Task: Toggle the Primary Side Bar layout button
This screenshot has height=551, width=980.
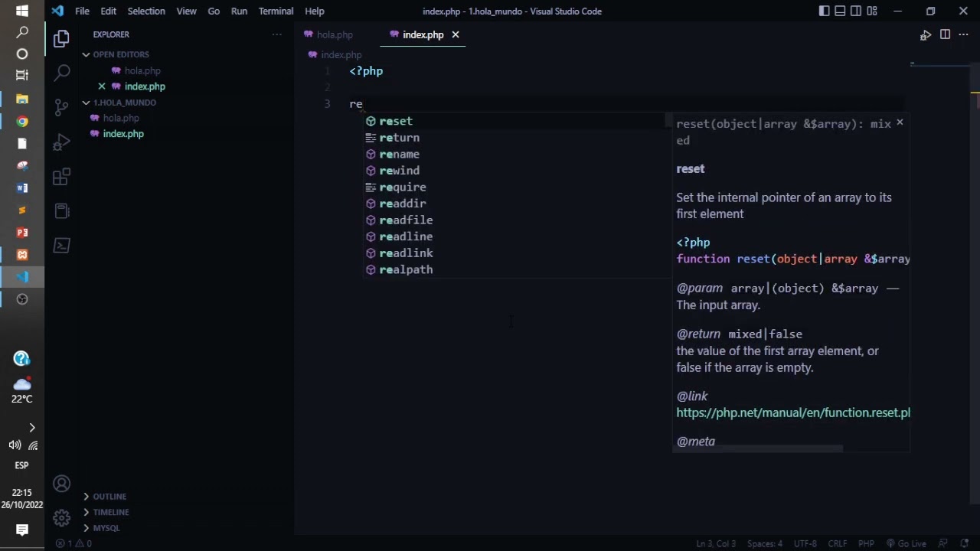Action: click(824, 11)
